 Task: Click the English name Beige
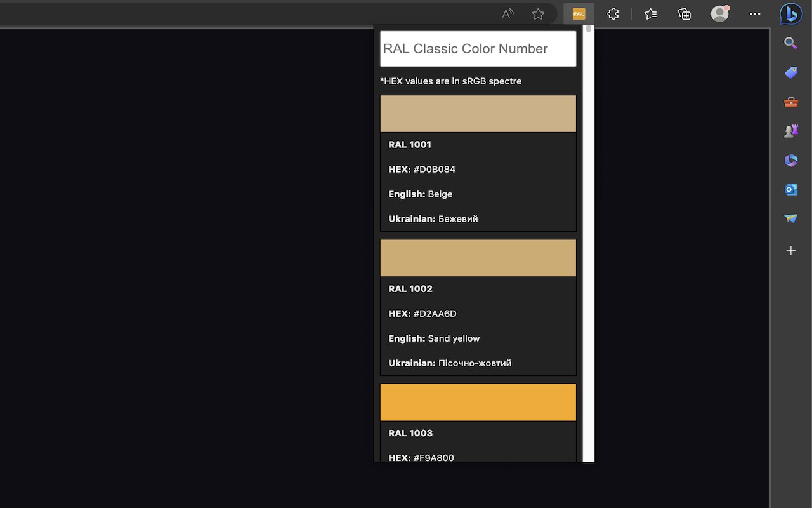click(440, 194)
